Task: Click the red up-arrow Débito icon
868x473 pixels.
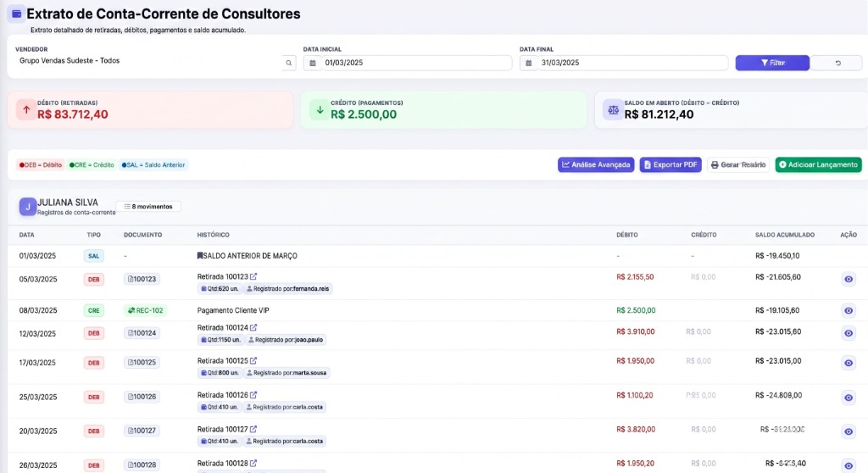Action: [x=26, y=109]
